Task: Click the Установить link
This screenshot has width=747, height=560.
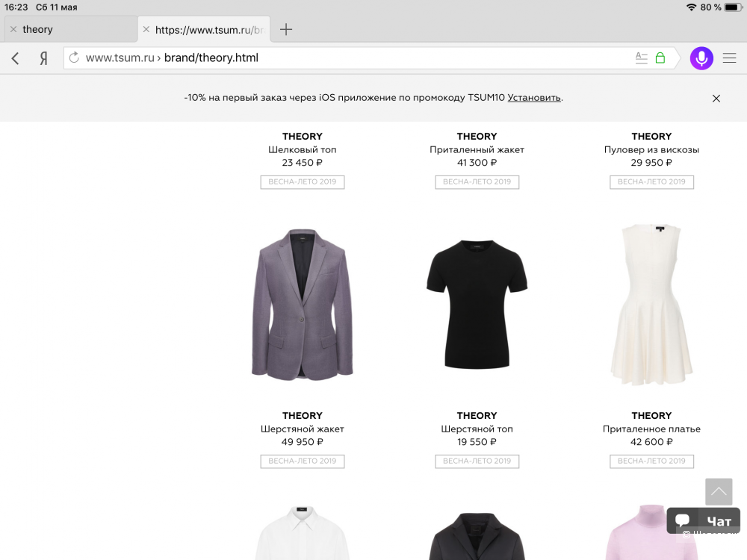Action: (x=534, y=98)
